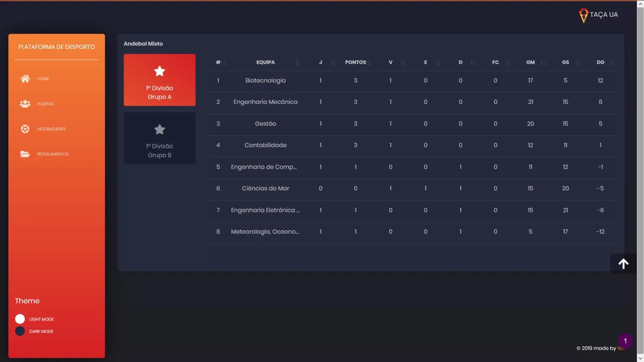Screen dimensions: 644x362
Task: Click the purple notification badge showing 1
Action: pos(625,341)
